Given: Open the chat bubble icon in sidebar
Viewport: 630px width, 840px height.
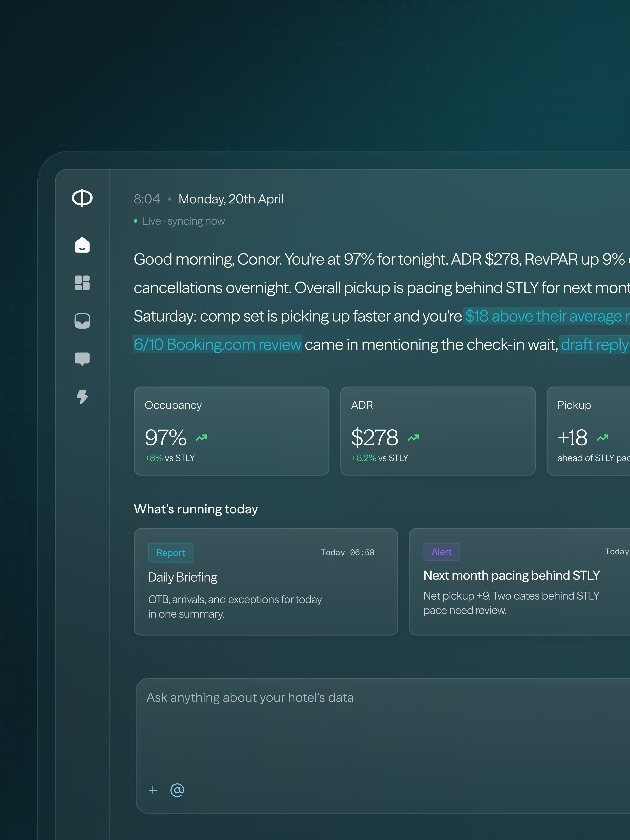Looking at the screenshot, I should tap(82, 359).
